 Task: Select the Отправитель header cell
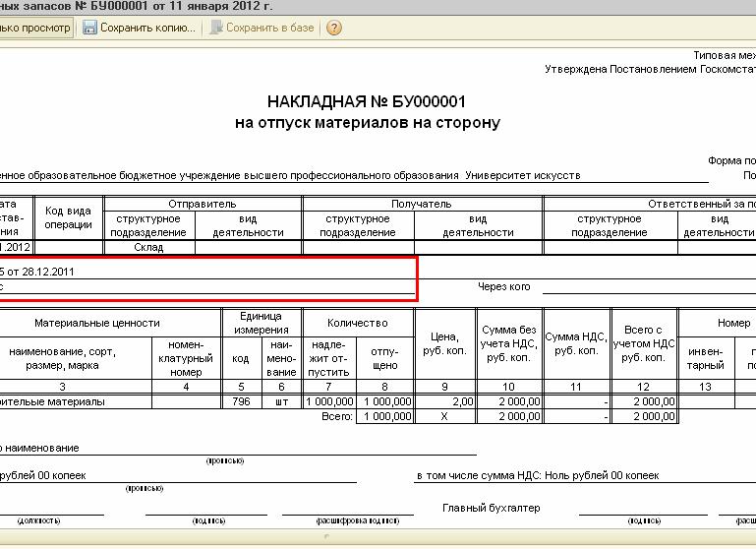tap(203, 204)
